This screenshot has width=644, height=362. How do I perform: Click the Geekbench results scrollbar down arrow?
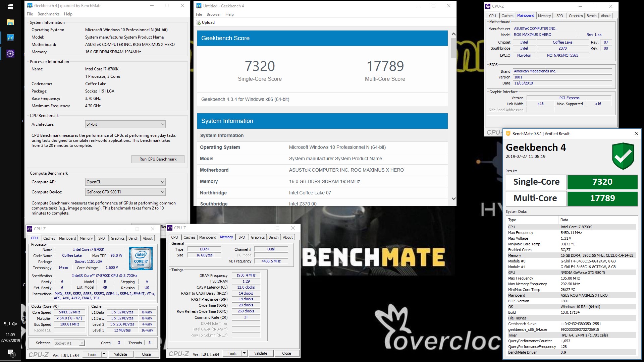[453, 199]
